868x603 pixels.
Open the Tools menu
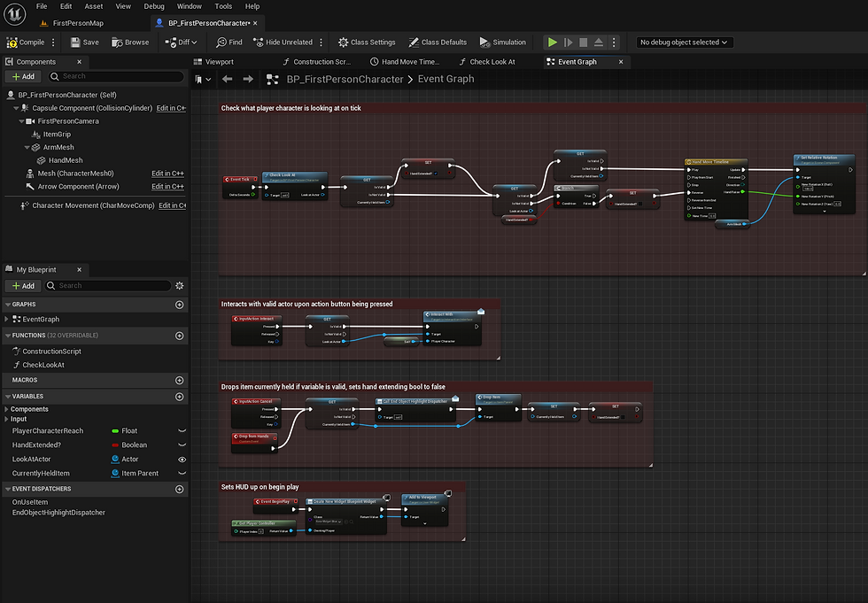pyautogui.click(x=223, y=6)
